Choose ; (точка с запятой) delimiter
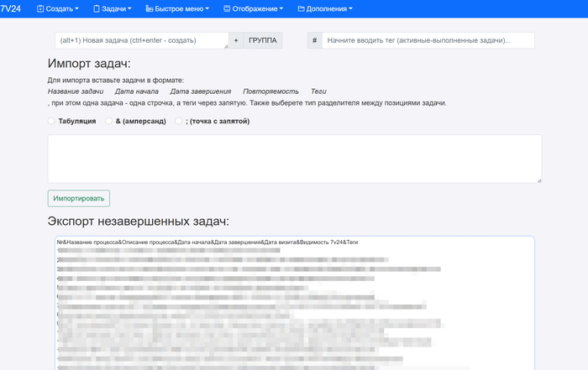Viewport: 588px width, 370px height. [x=179, y=121]
